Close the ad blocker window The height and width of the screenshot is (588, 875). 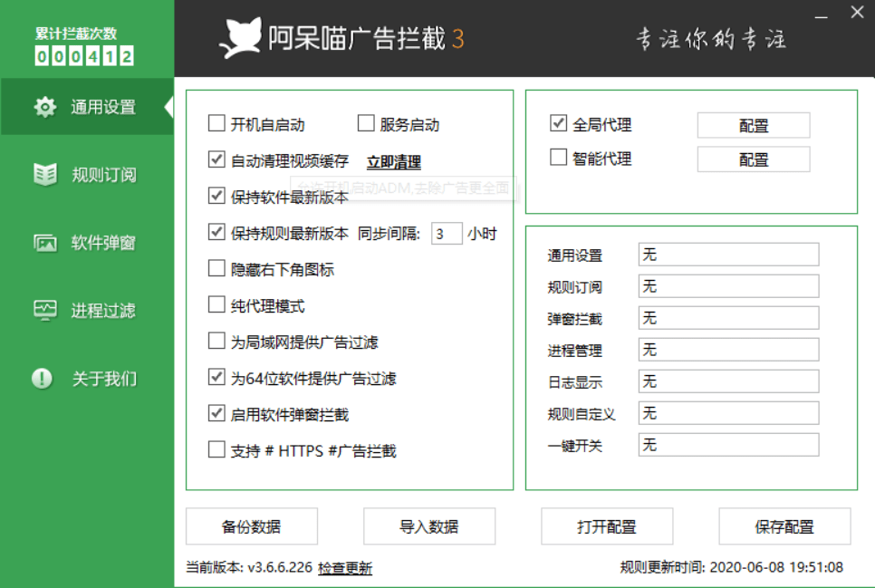tap(857, 13)
